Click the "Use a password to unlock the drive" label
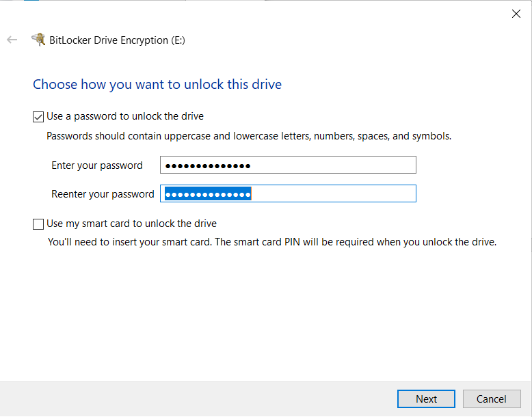The width and height of the screenshot is (532, 417). (125, 116)
